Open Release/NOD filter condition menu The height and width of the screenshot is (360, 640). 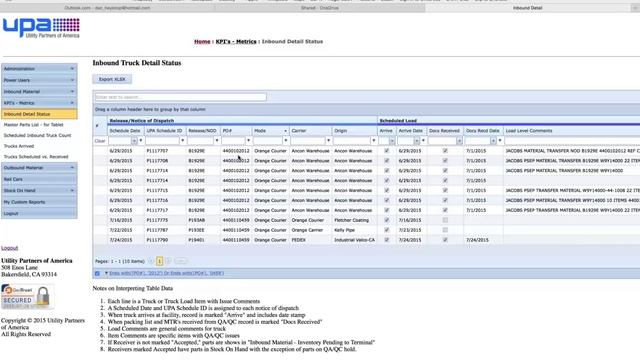217,141
